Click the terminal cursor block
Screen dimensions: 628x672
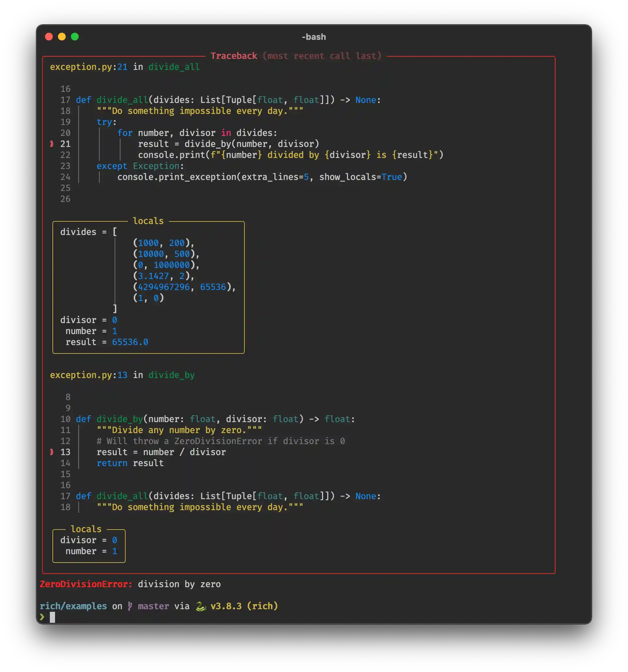click(x=52, y=617)
